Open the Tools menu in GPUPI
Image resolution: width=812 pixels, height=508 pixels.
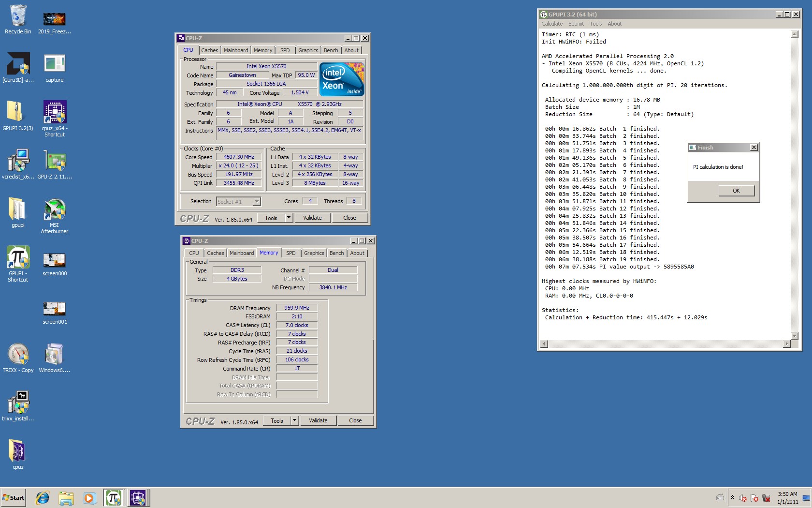point(596,24)
